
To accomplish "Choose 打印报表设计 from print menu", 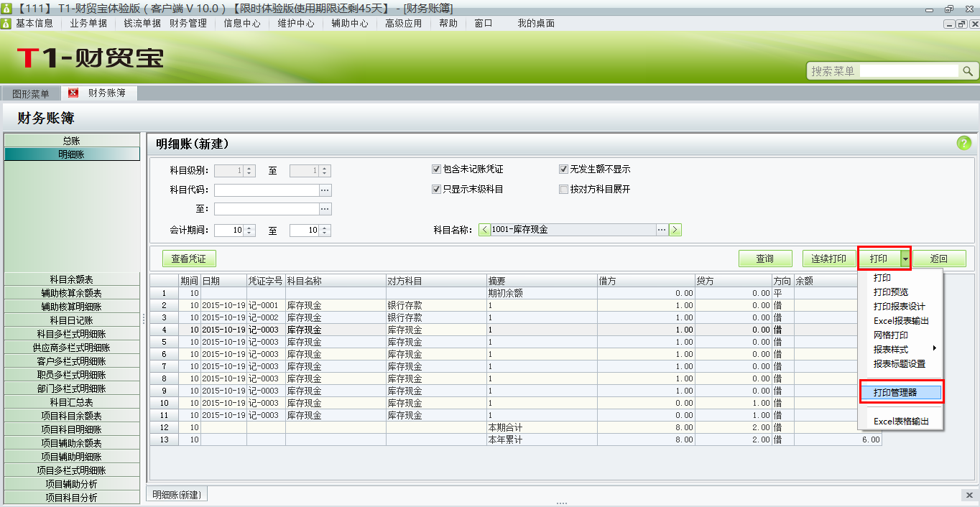I will point(900,307).
